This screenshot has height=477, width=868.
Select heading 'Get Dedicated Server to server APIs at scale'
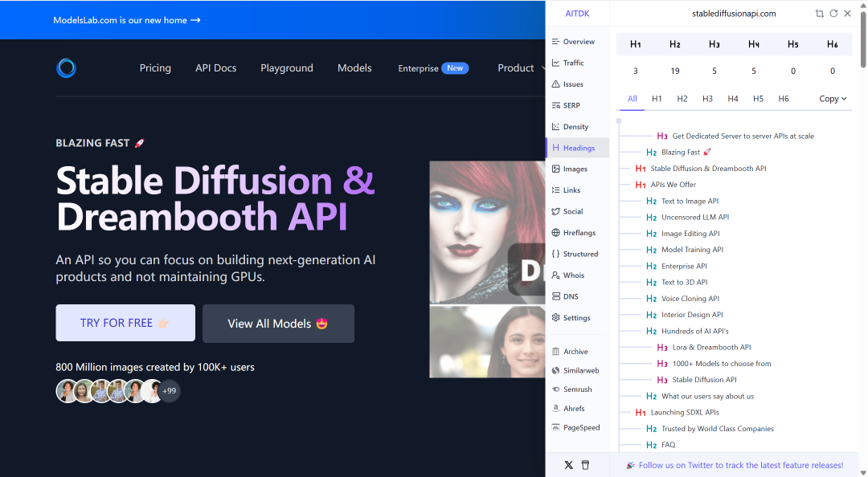[x=743, y=137]
